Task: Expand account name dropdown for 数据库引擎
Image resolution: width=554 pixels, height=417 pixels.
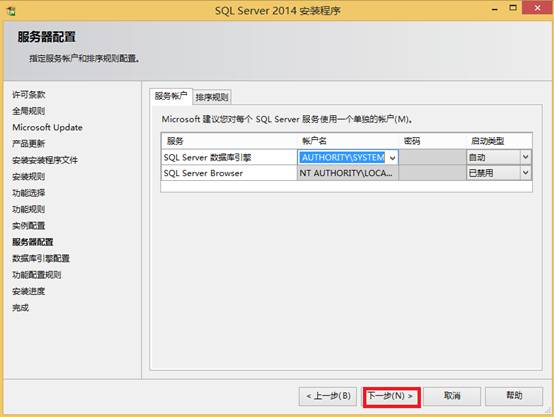Action: 393,158
